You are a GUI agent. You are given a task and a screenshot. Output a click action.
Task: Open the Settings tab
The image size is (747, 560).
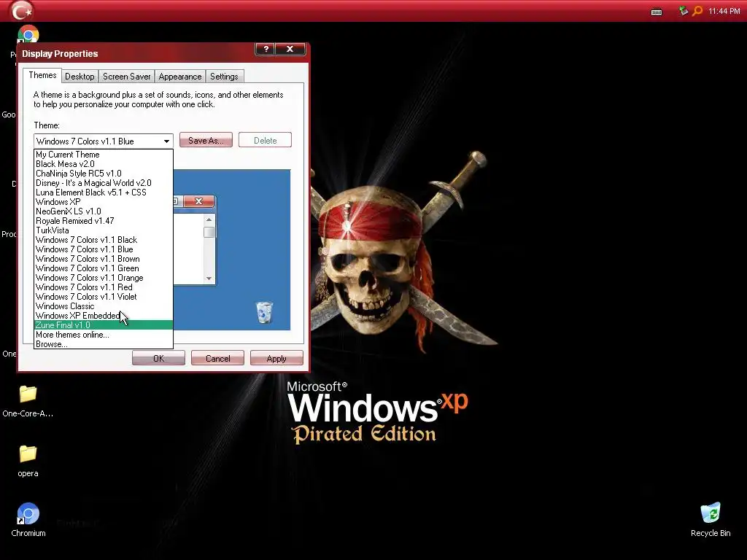(x=224, y=77)
